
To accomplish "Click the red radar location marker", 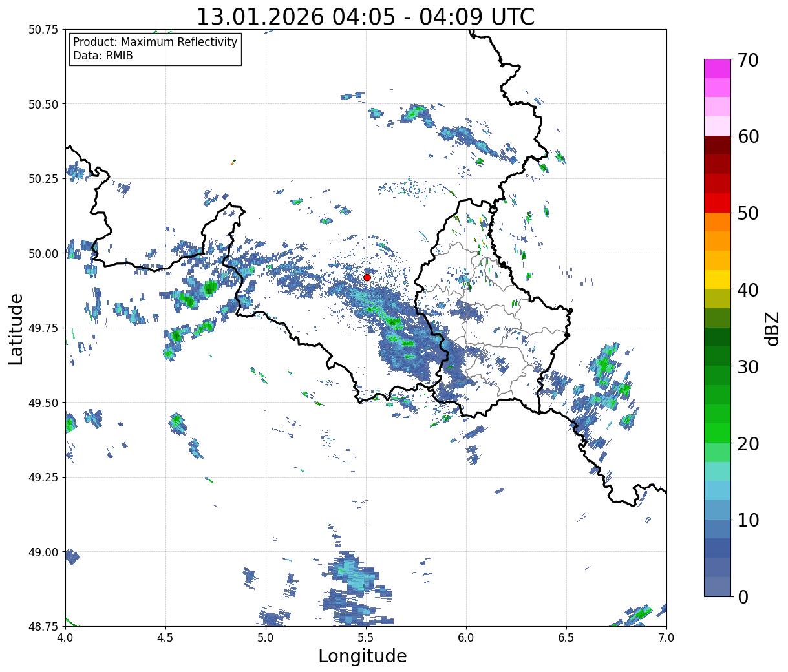I will pos(367,277).
